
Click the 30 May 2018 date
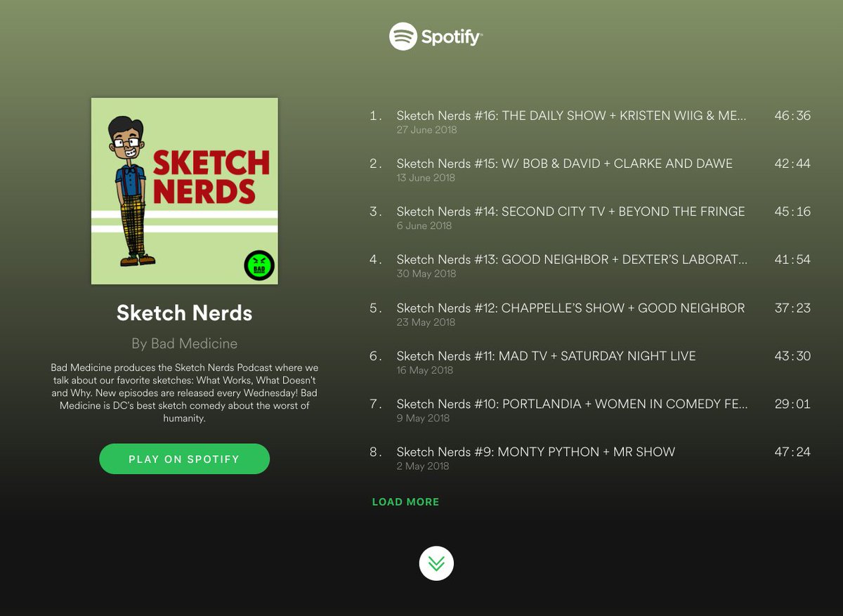tap(426, 274)
